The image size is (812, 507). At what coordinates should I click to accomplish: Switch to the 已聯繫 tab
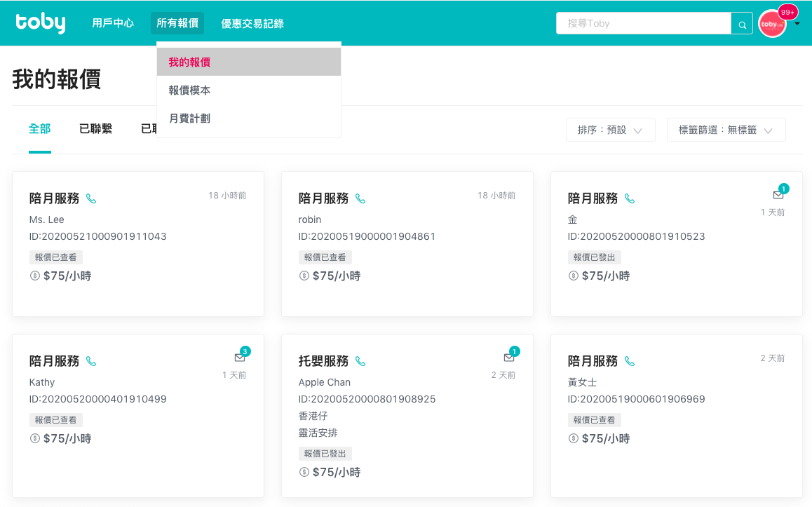(x=96, y=129)
